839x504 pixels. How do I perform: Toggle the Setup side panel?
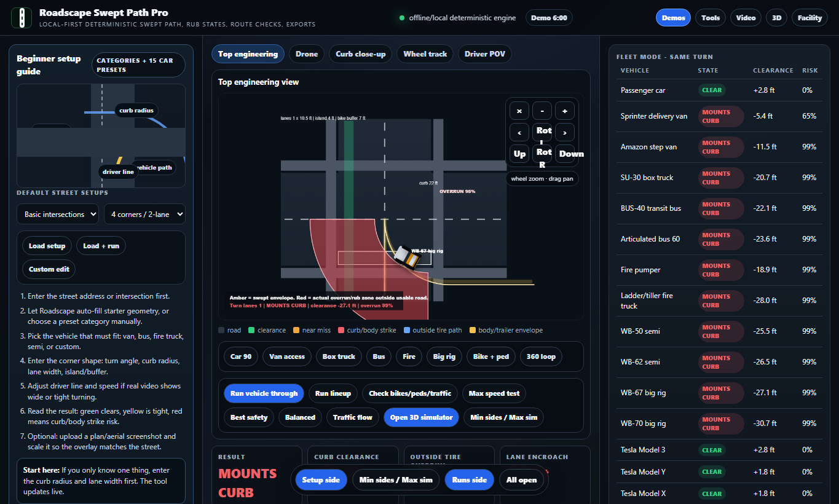click(x=321, y=480)
